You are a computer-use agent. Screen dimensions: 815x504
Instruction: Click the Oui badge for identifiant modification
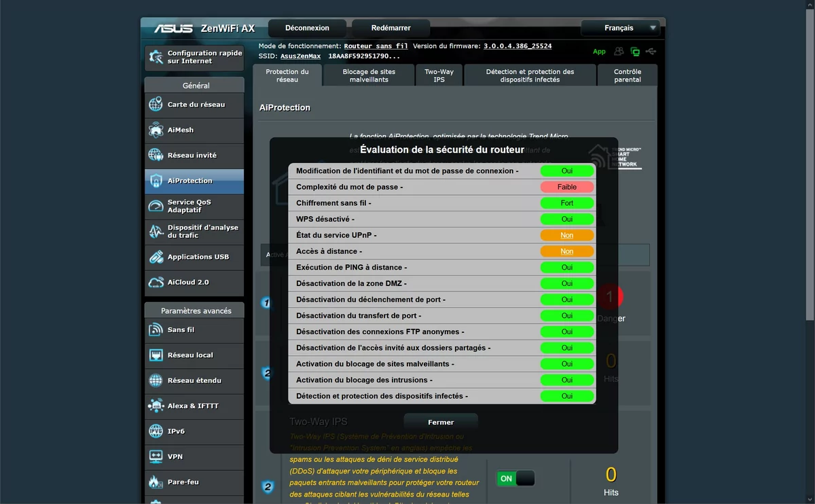[x=567, y=171]
